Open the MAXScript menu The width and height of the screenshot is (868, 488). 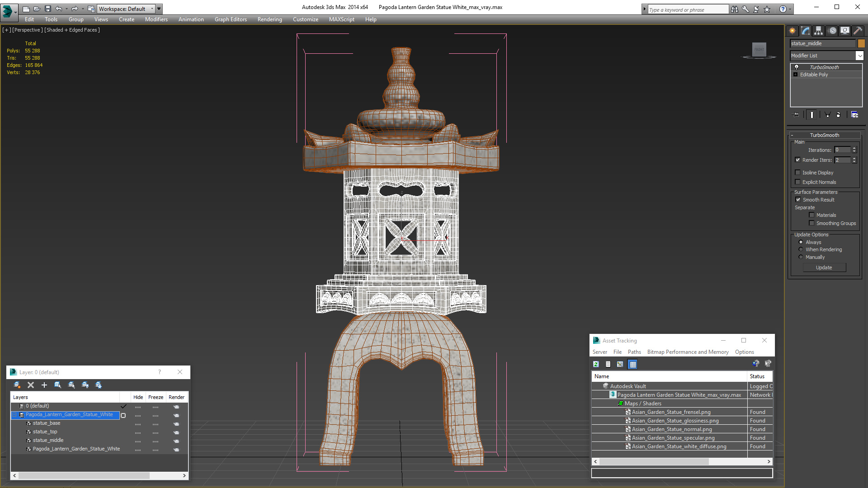342,19
